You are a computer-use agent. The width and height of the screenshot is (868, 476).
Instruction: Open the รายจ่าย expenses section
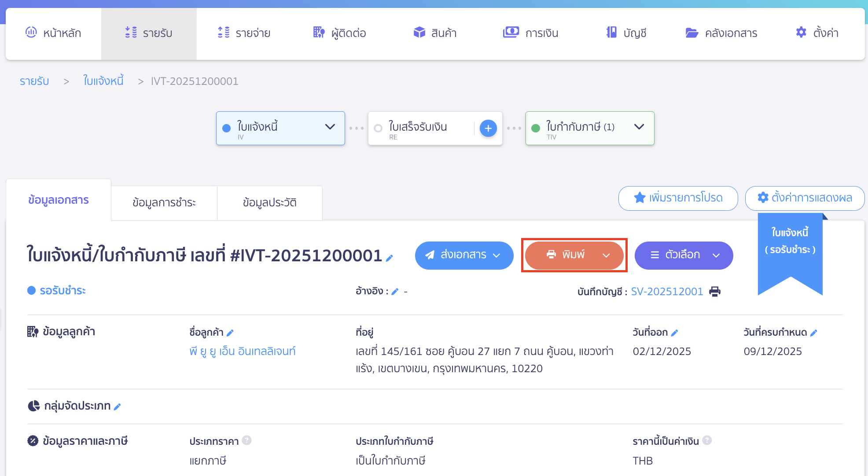tap(243, 33)
